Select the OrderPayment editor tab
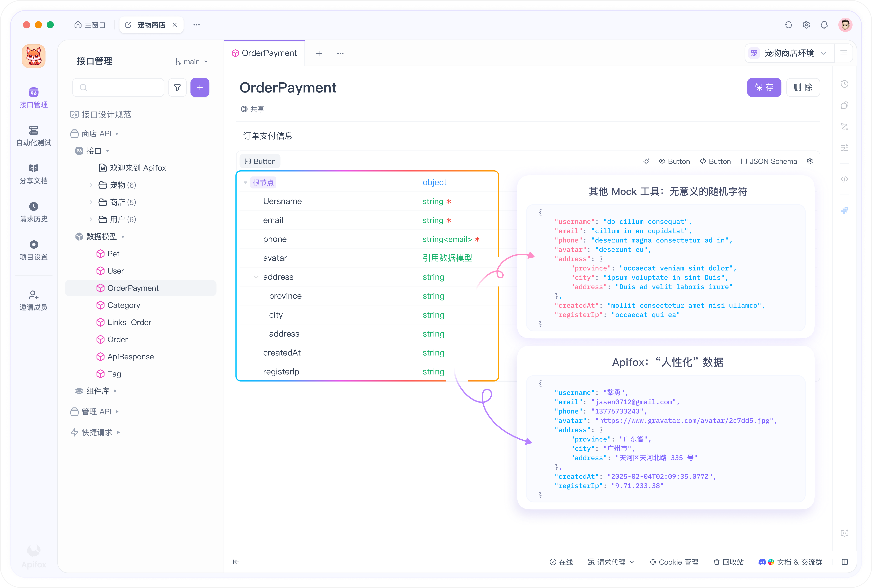Screen dimensions: 872x588 [264, 53]
